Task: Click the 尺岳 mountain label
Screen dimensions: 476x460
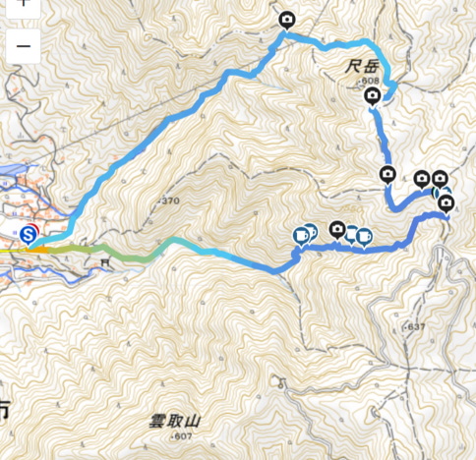Action: (362, 67)
